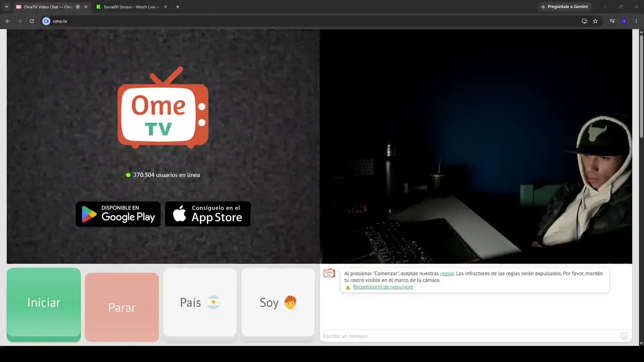Click the 'Pregúntale a Gemini' button
The image size is (644, 362).
click(x=565, y=7)
